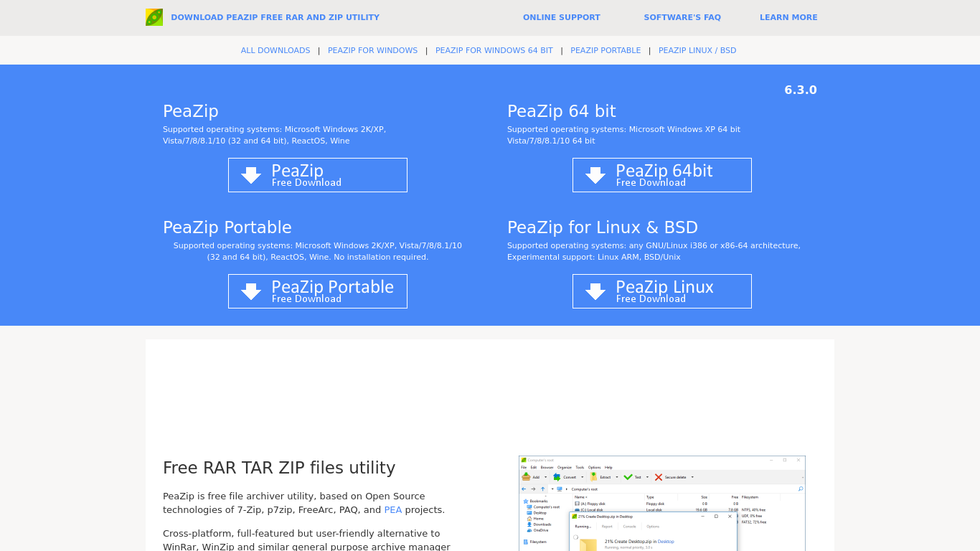
Task: Click the Computer's root breadcrumb path
Action: [584, 489]
